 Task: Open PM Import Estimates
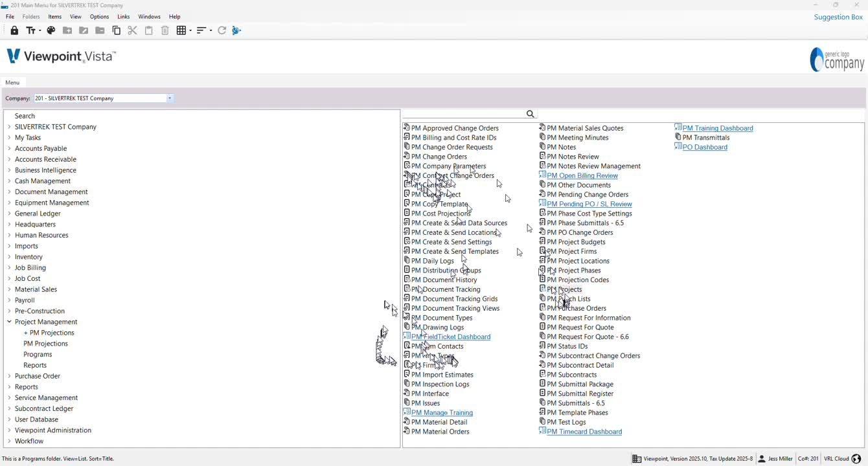442,375
